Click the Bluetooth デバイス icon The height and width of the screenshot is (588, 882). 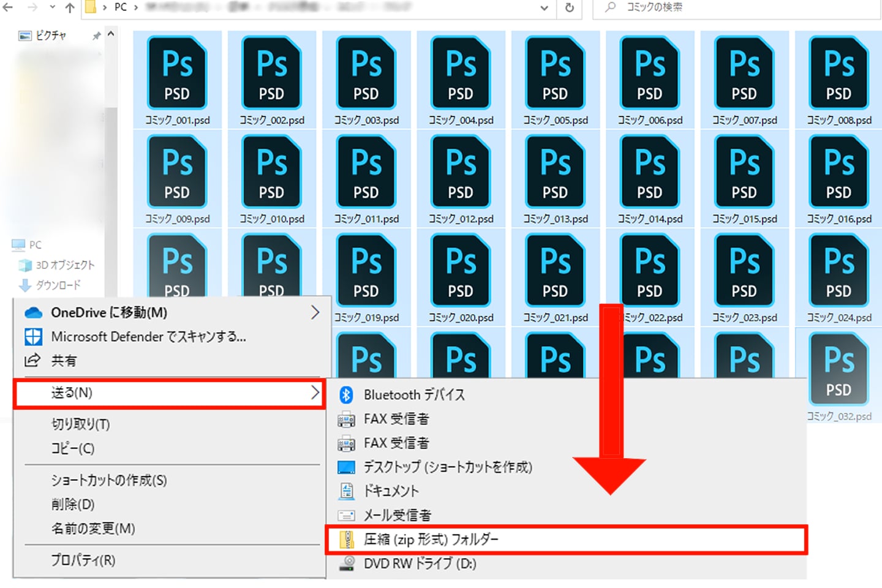pyautogui.click(x=346, y=395)
